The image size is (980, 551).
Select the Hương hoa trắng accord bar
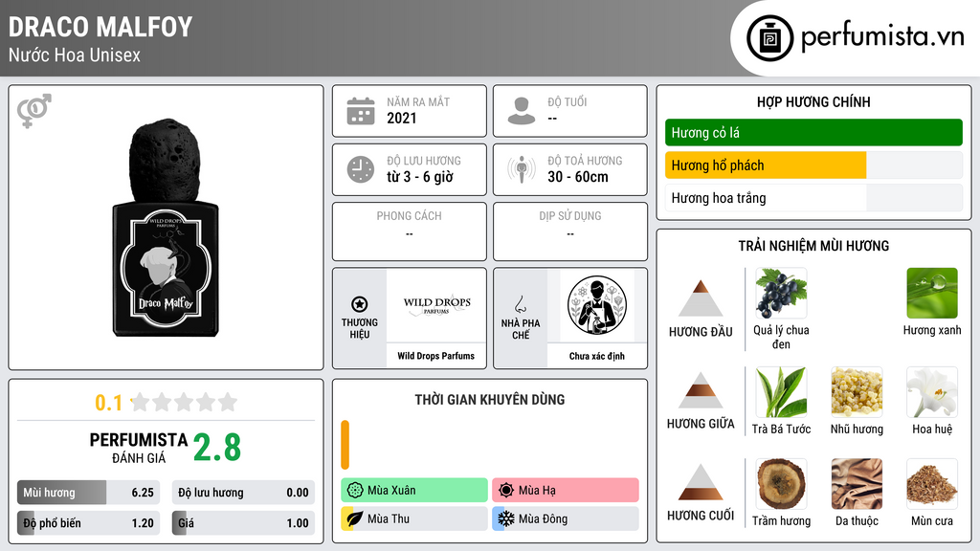pos(813,198)
